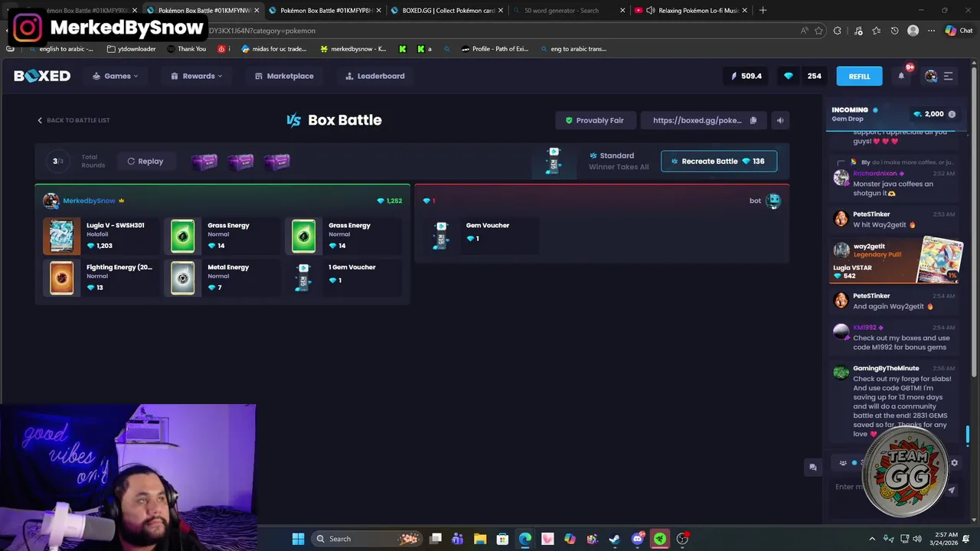The image size is (980, 551).
Task: Open midas for uc trade bookmark
Action: tap(273, 49)
